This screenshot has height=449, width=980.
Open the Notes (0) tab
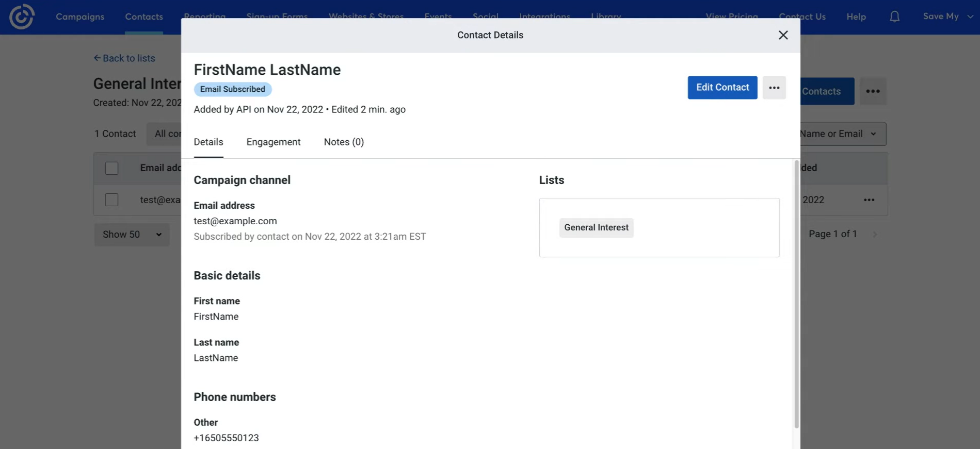(344, 142)
